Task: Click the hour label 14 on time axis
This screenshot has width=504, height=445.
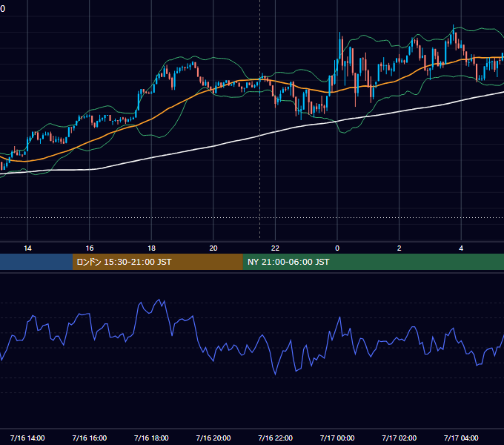Action: click(x=27, y=248)
